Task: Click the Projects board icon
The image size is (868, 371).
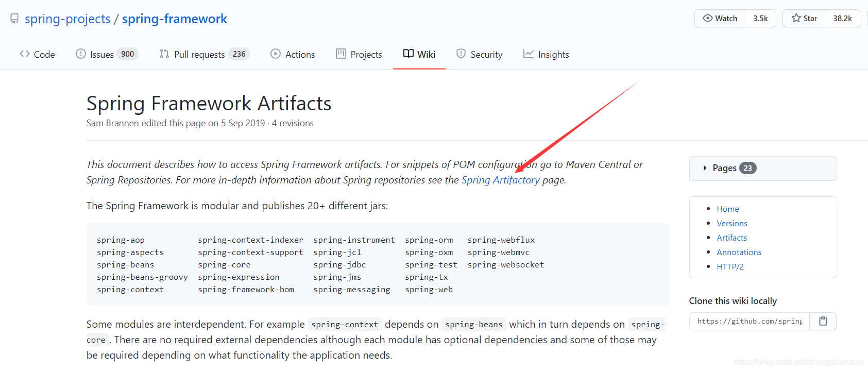Action: 341,54
